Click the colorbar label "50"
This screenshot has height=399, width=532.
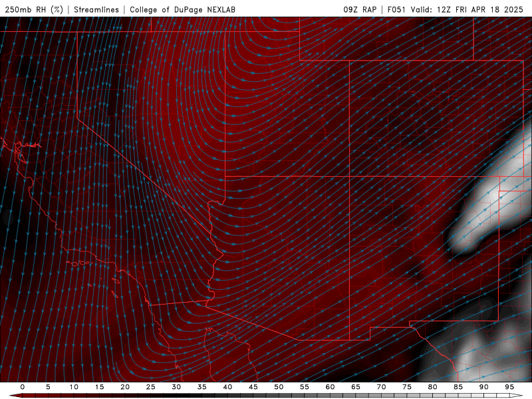coord(279,387)
